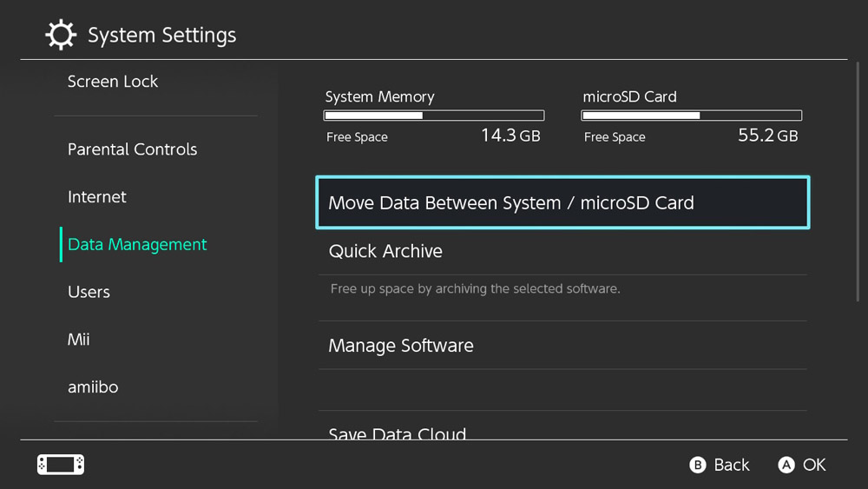This screenshot has width=868, height=489.
Task: Click the right-side vertical scrollbar
Action: [858, 182]
